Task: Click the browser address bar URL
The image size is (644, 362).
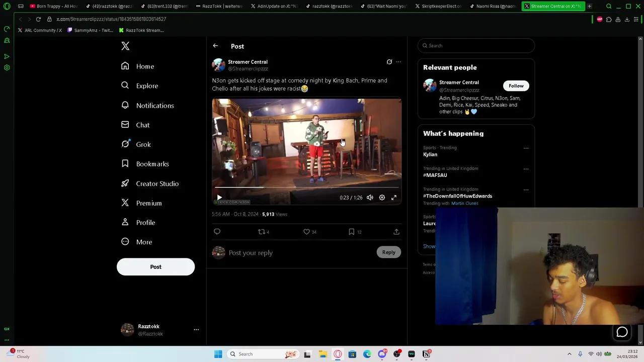Action: point(111,19)
